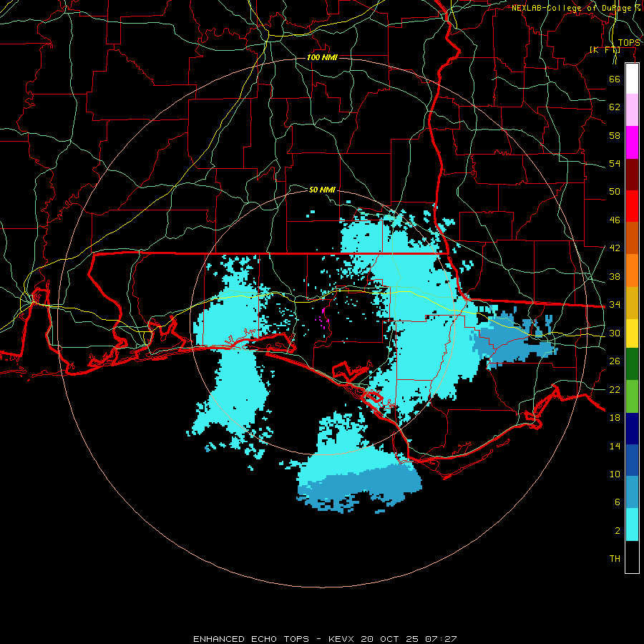Click the legend value '50' beside the color bar
The image size is (644, 644).
[615, 192]
